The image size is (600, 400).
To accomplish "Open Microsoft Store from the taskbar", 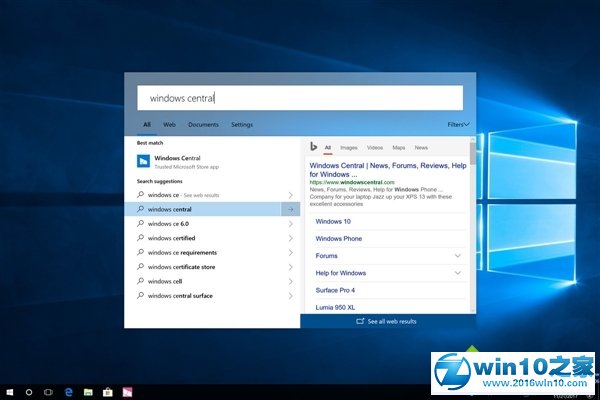I will point(107,390).
